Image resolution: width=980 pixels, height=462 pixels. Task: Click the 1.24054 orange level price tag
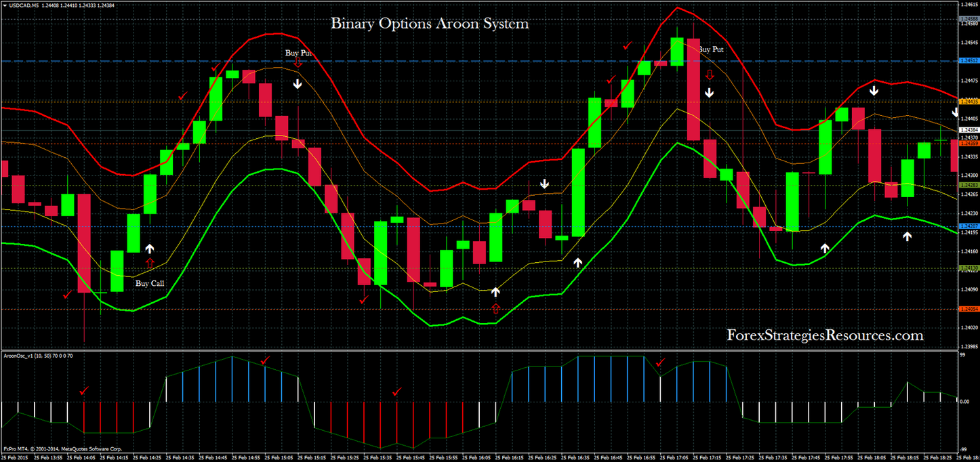pos(970,309)
